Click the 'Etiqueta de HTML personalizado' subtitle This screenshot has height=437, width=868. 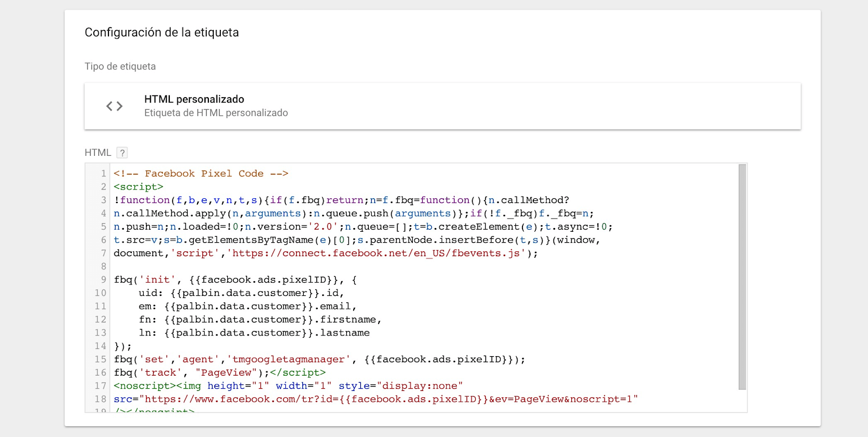tap(216, 113)
